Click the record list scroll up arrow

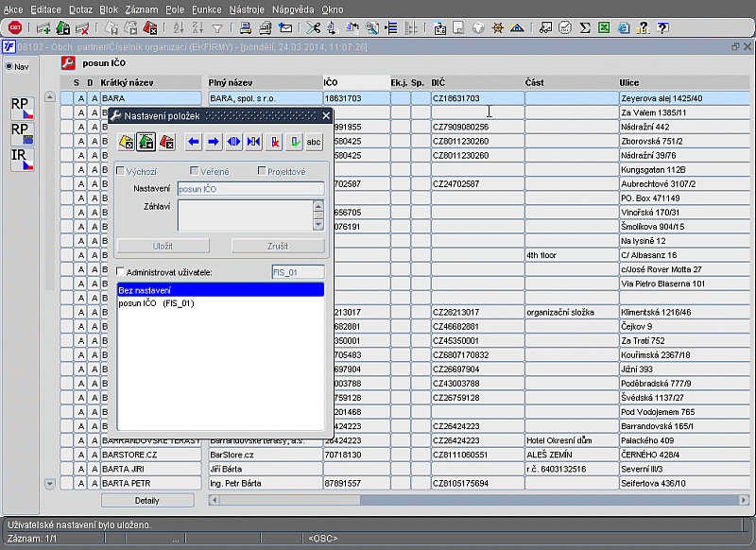50,97
